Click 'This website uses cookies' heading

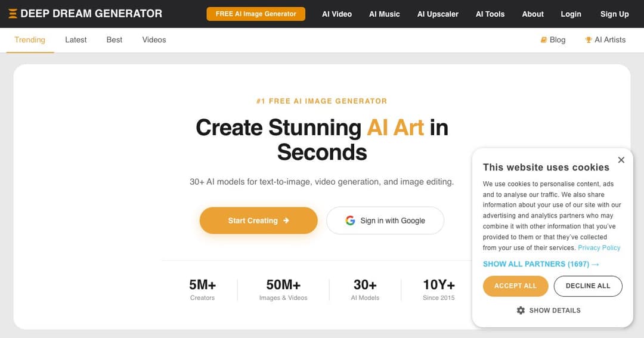pyautogui.click(x=546, y=167)
